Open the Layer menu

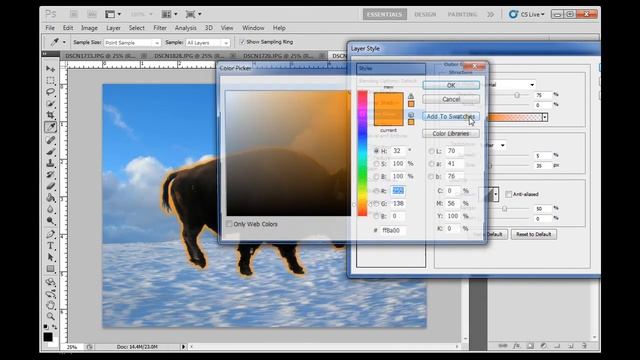coord(113,28)
